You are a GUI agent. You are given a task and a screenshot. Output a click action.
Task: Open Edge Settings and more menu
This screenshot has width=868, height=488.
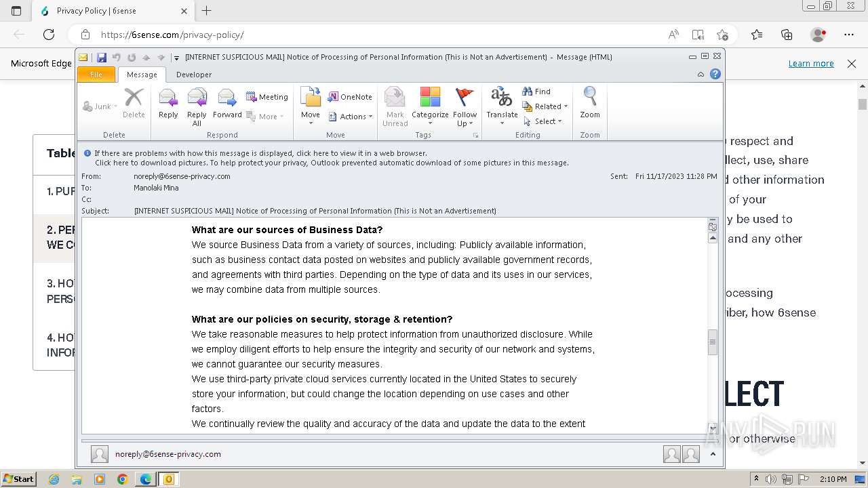[849, 35]
